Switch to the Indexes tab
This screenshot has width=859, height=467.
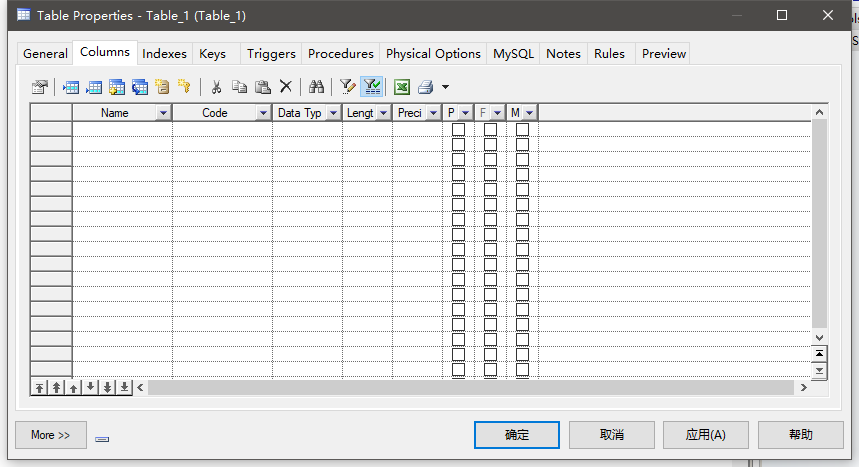(164, 54)
